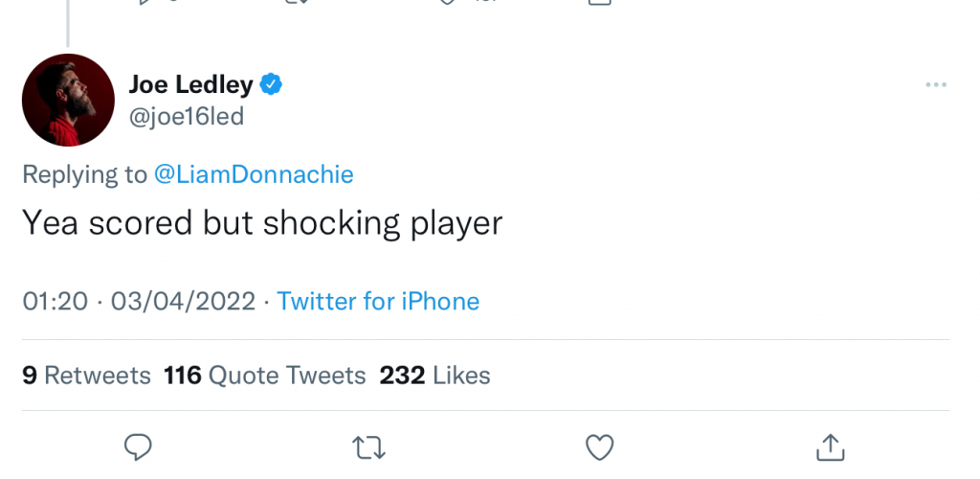View the 9 Retweets list
980x479 pixels.
point(86,376)
